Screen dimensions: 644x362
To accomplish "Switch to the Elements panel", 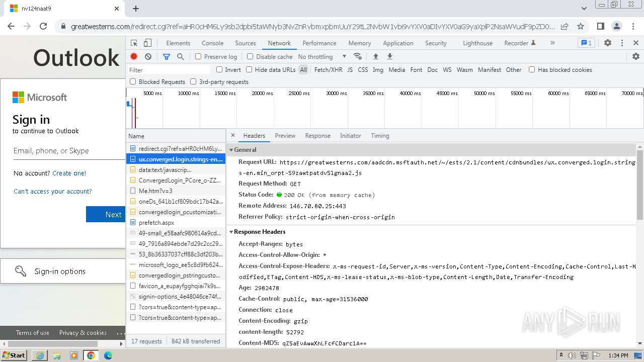I will coord(178,43).
